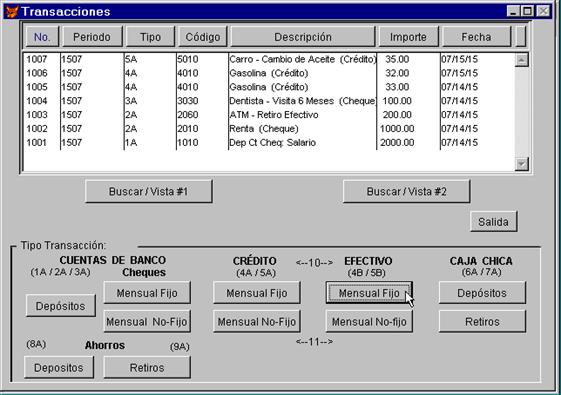The width and height of the screenshot is (561, 395).
Task: Click the Código column header
Action: coord(203,37)
